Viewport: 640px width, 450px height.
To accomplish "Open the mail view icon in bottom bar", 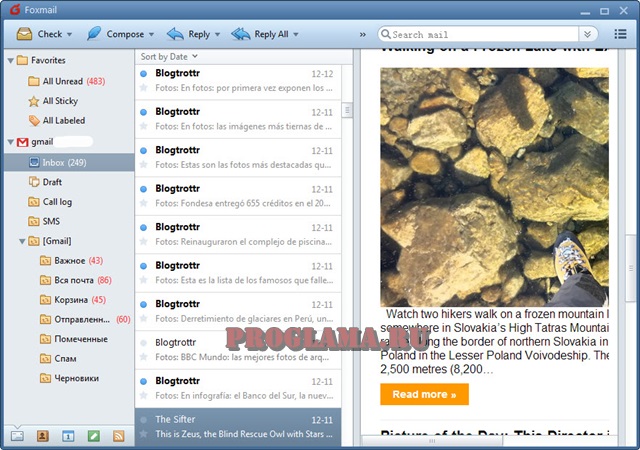I will click(x=17, y=436).
